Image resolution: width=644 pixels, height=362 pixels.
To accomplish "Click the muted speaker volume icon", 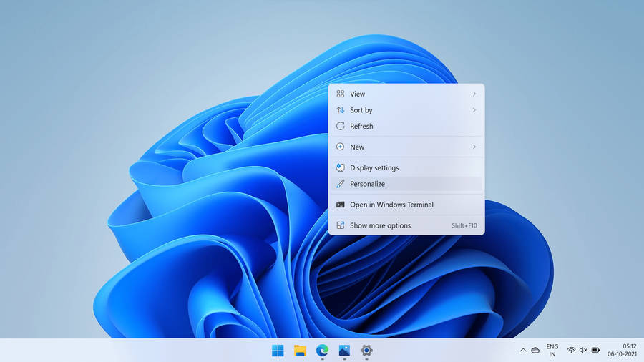I will (x=583, y=350).
